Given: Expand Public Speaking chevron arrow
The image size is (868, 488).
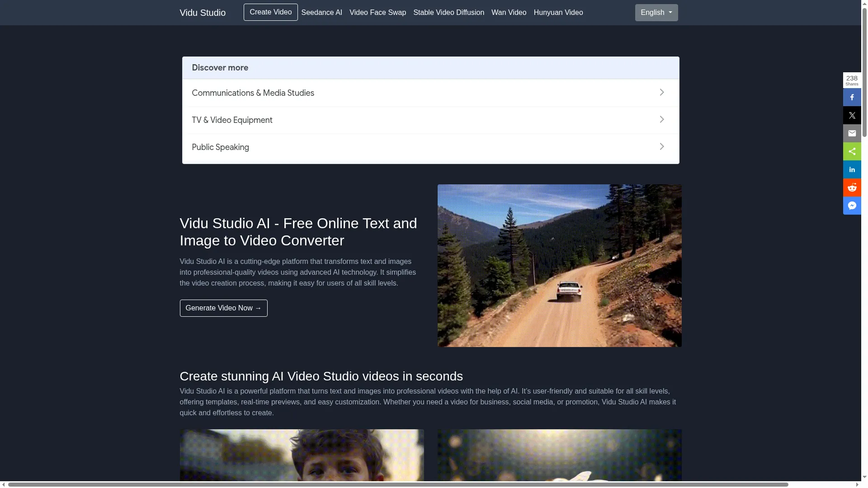Looking at the screenshot, I should coord(661,146).
